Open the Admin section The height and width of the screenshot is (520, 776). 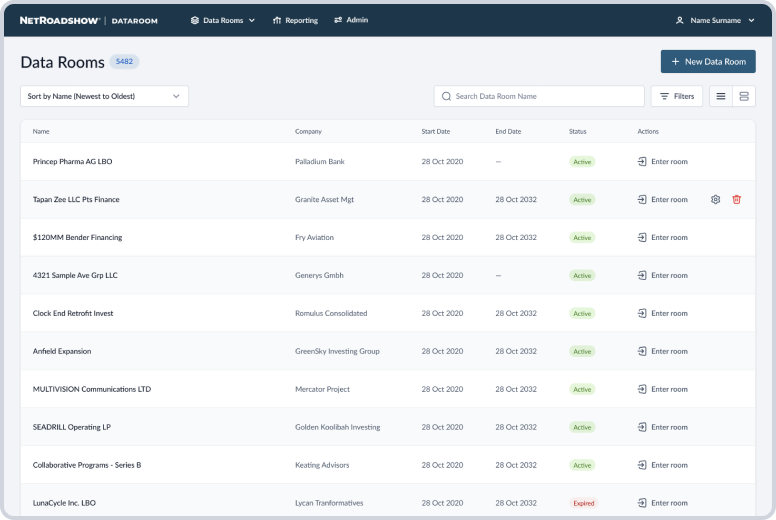click(x=351, y=20)
